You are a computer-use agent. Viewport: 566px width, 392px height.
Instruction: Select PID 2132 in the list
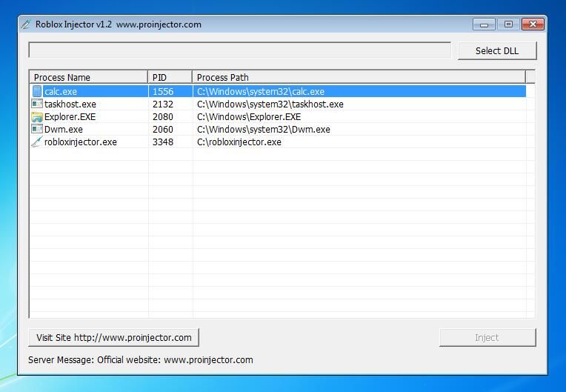pyautogui.click(x=163, y=104)
